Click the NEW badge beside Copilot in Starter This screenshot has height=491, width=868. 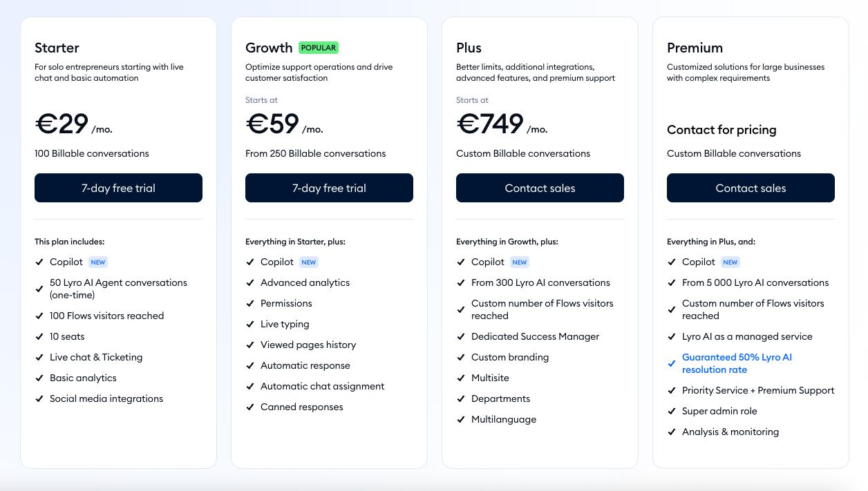click(98, 262)
